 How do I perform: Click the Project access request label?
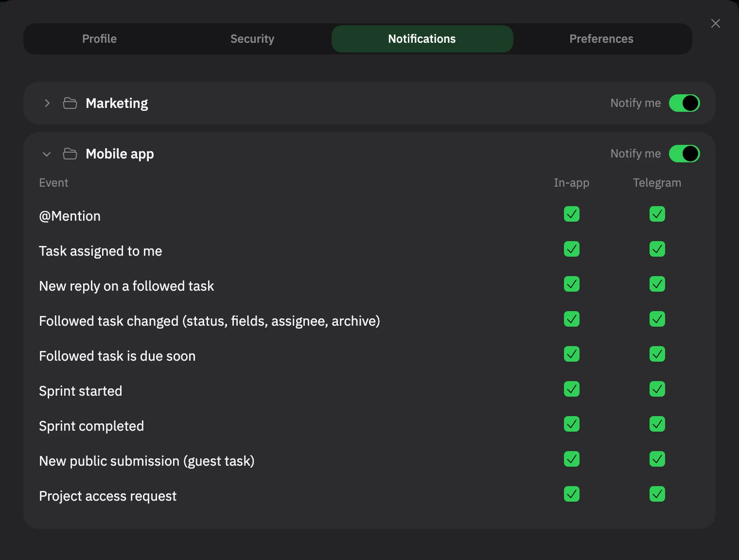coord(108,496)
